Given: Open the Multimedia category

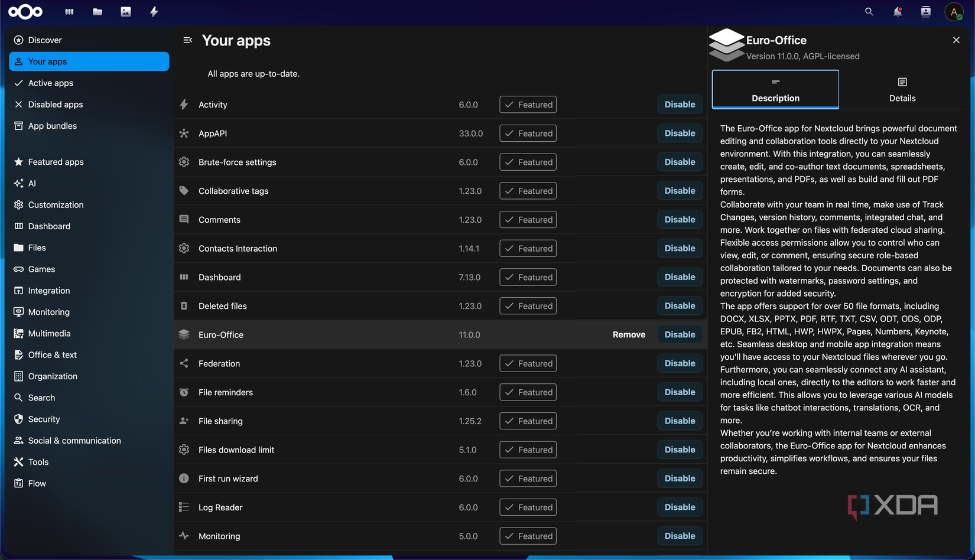Looking at the screenshot, I should point(89,334).
